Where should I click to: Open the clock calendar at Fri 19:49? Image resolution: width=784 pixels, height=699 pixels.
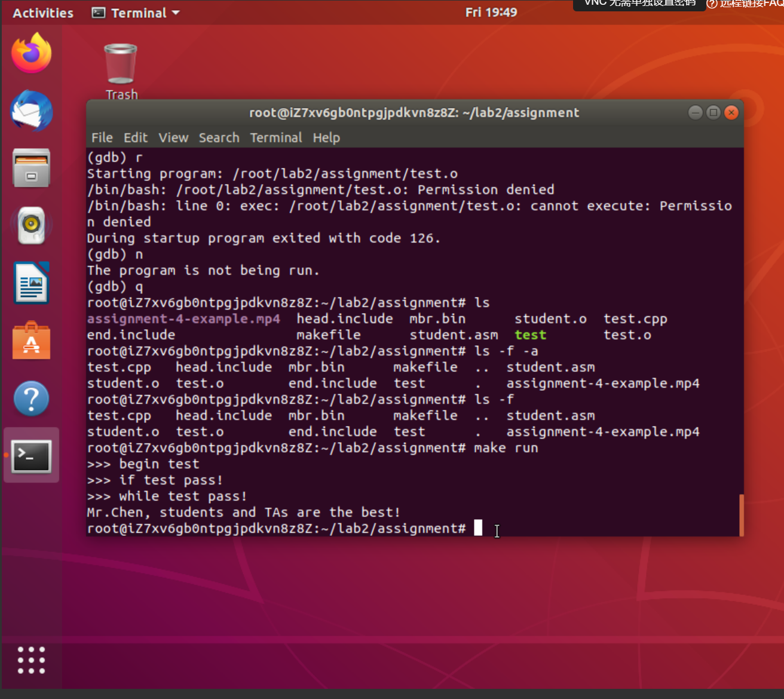point(491,13)
